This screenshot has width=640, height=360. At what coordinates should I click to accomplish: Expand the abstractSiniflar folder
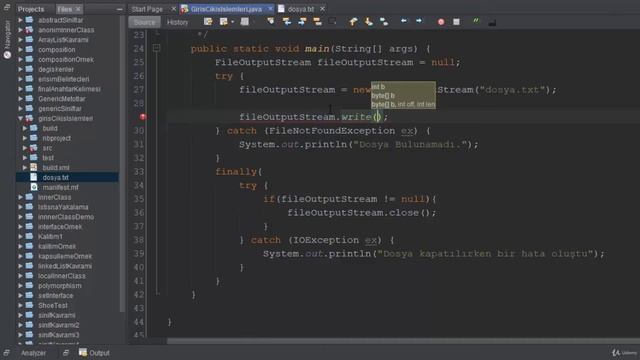point(20,20)
